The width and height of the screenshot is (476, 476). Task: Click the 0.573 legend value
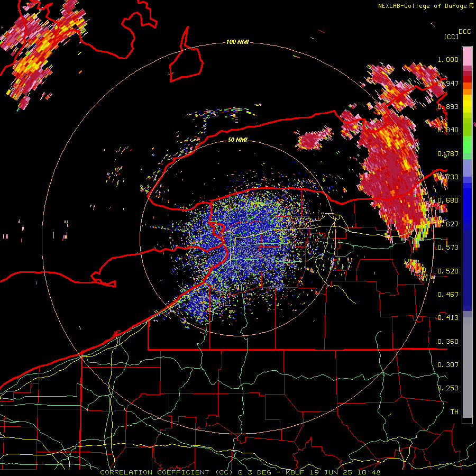448,248
